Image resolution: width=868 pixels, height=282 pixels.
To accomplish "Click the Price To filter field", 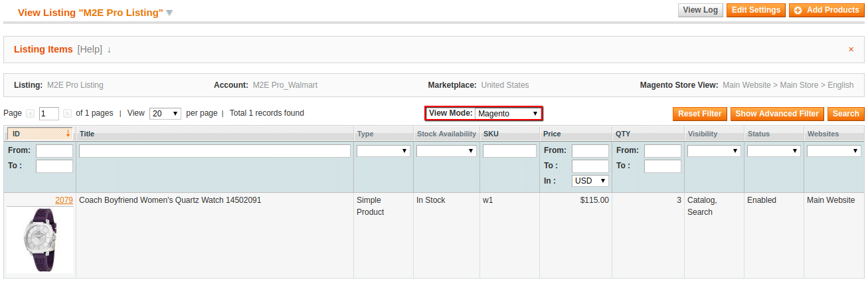I will [x=590, y=166].
